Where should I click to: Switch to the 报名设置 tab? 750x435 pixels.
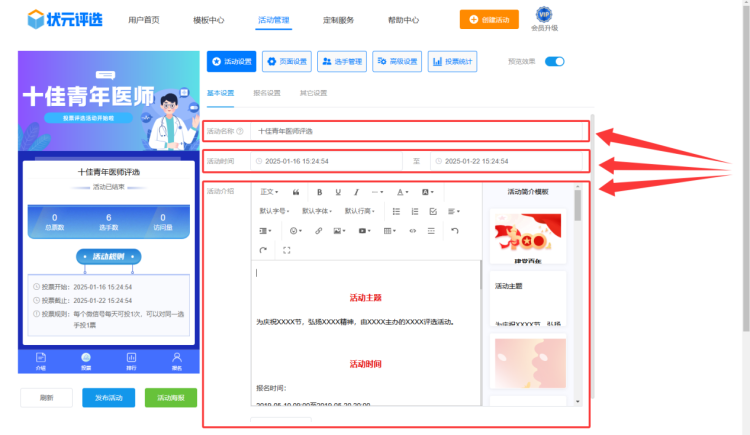267,93
